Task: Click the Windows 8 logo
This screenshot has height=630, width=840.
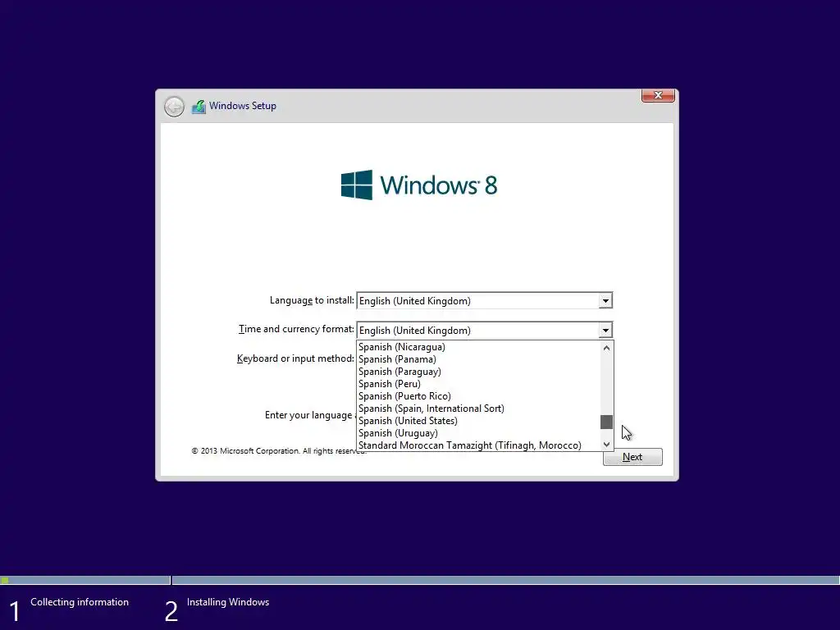Action: pyautogui.click(x=419, y=185)
